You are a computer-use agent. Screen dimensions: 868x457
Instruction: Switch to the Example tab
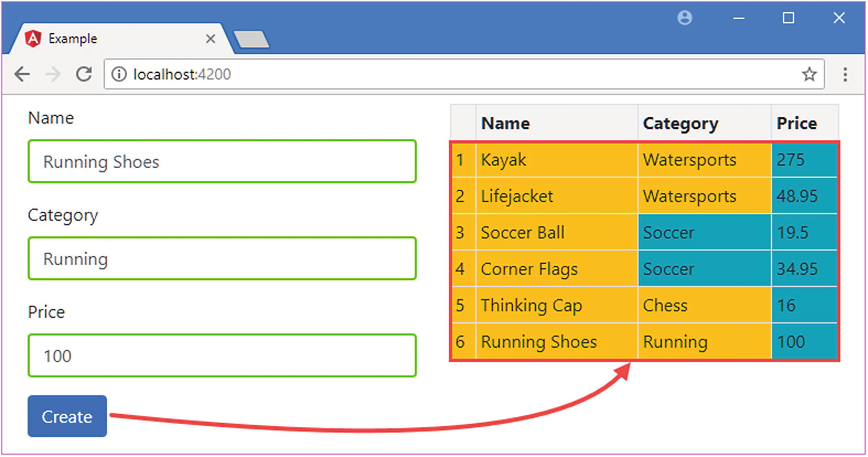coord(121,39)
